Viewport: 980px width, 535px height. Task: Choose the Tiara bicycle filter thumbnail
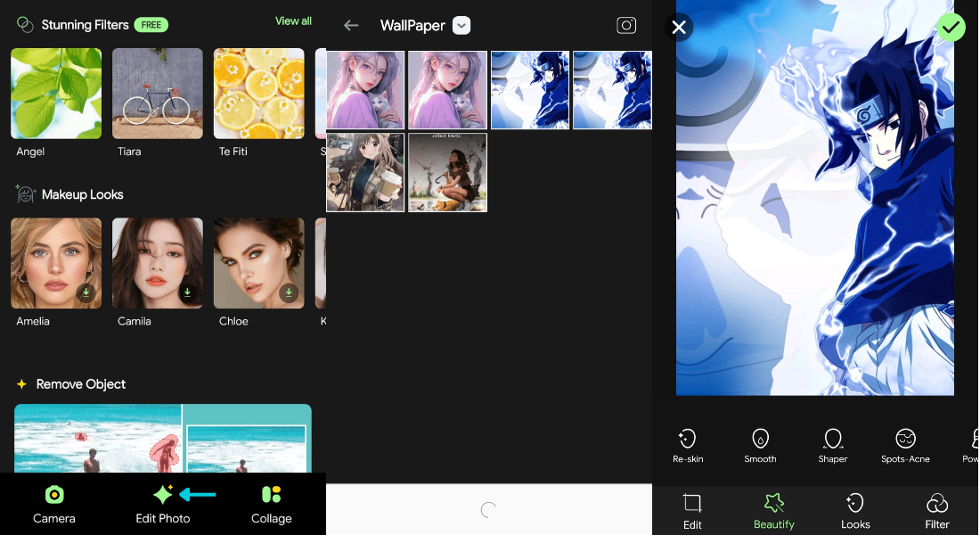point(158,94)
